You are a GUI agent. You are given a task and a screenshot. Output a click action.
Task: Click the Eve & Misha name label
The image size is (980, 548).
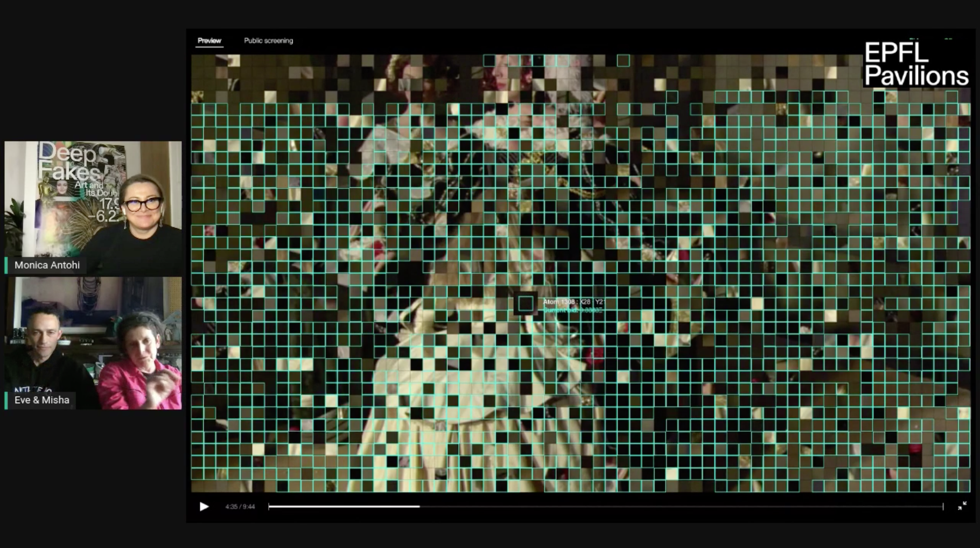[41, 400]
